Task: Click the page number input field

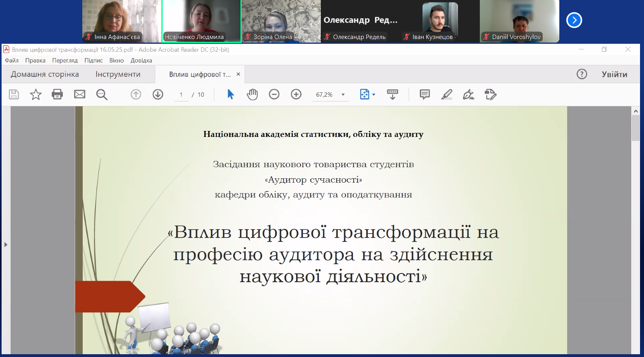Action: [181, 95]
